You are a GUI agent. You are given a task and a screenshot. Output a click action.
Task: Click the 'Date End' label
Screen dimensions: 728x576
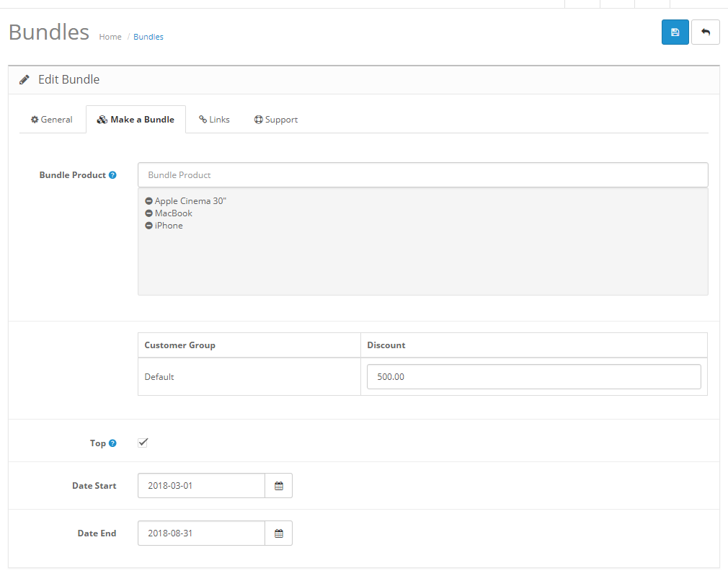click(97, 533)
